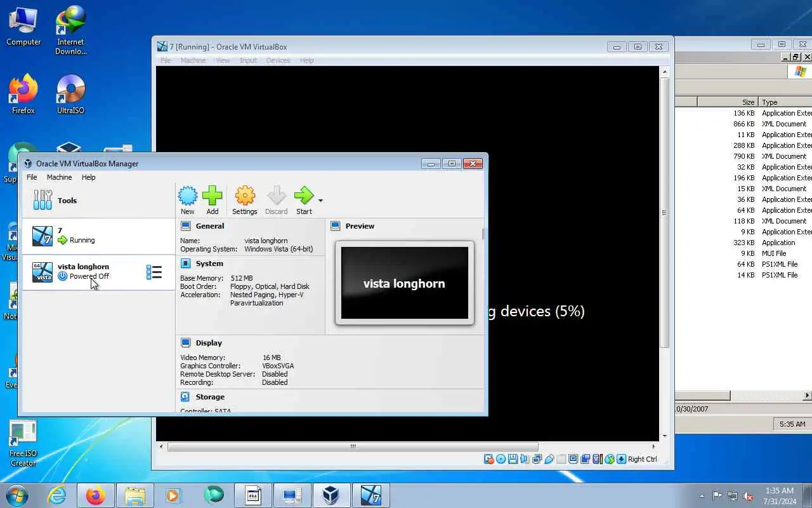Screen dimensions: 812x508
Task: Click the Preview section heading
Action: coord(360,226)
